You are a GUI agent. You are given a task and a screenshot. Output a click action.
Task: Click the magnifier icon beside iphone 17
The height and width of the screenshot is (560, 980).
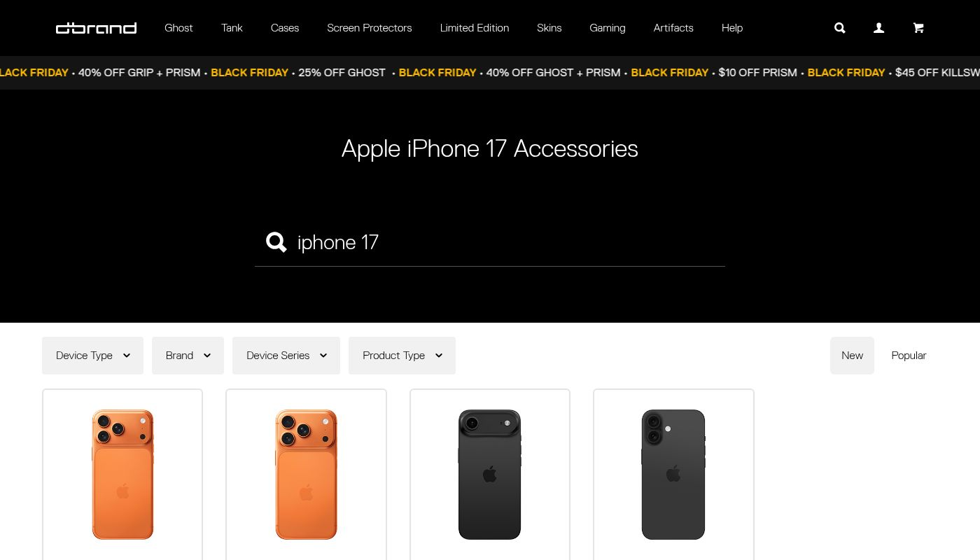276,242
